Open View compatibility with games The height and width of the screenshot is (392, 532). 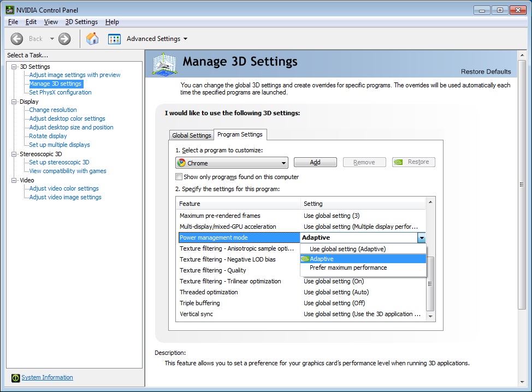tap(68, 171)
